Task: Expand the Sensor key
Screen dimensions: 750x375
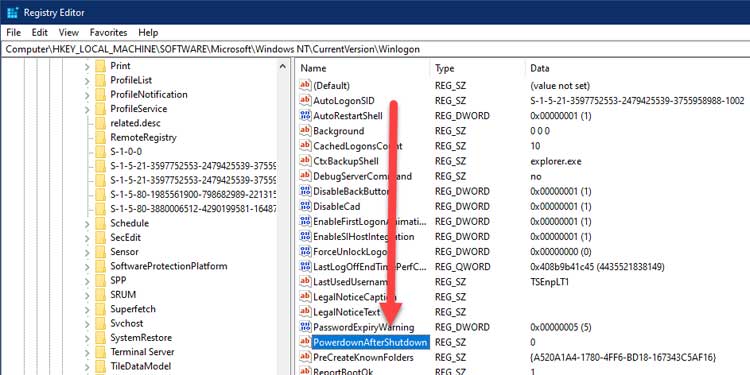Action: coord(87,252)
